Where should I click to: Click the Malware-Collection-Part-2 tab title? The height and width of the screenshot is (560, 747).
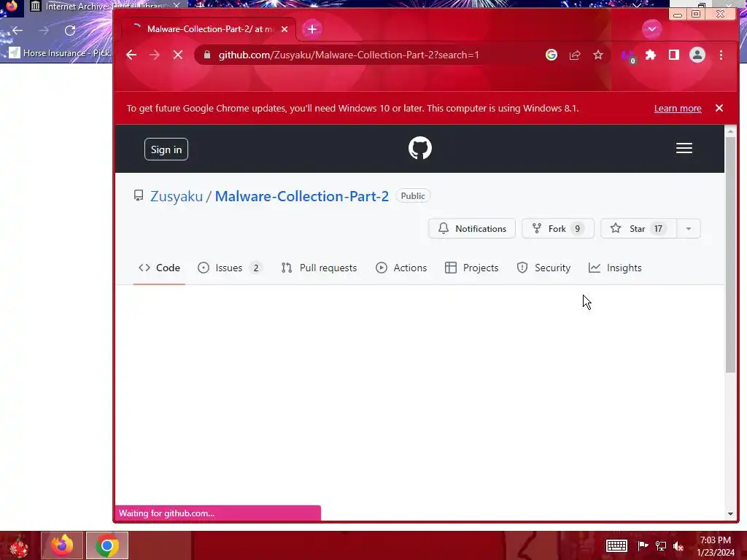pyautogui.click(x=210, y=29)
